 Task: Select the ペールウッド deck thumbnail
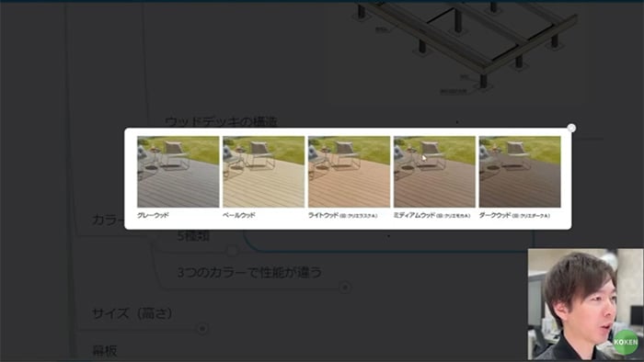point(264,172)
